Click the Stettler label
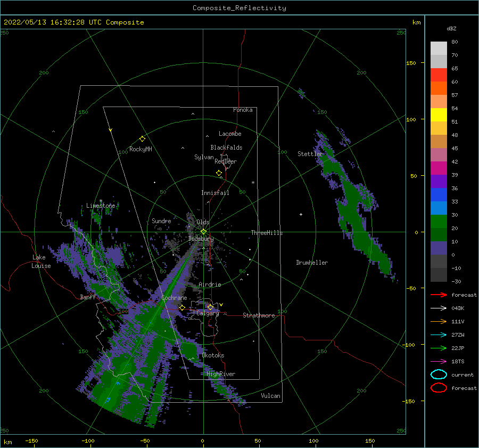479x448 pixels. click(310, 154)
